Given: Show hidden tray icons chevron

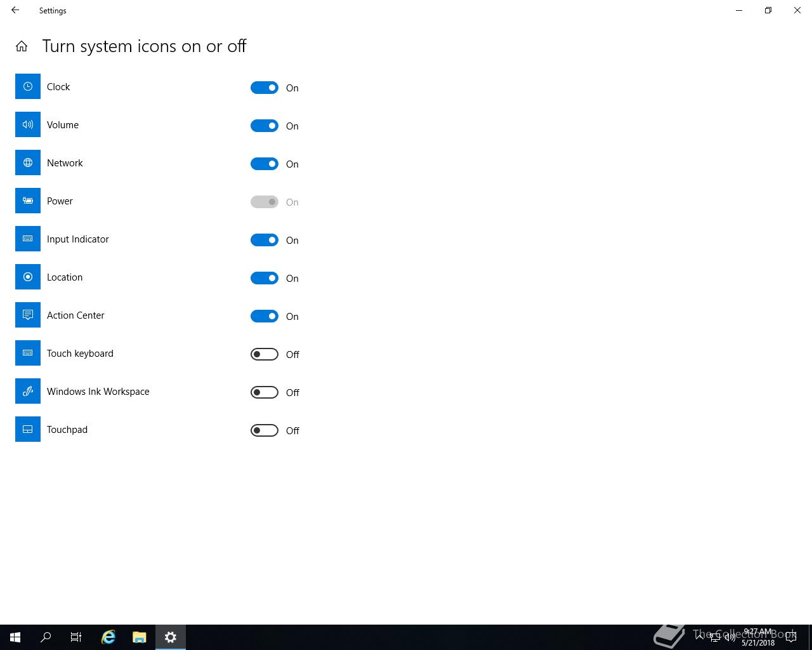Looking at the screenshot, I should (x=700, y=637).
